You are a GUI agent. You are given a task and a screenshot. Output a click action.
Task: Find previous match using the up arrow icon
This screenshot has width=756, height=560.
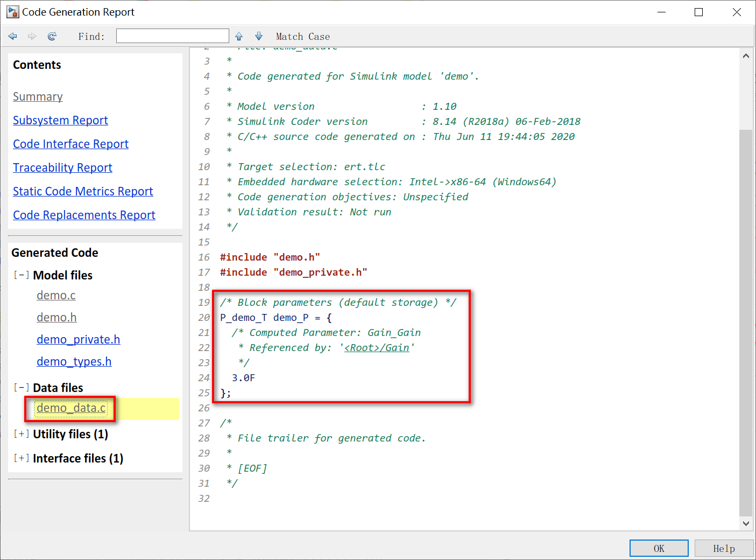pos(238,36)
